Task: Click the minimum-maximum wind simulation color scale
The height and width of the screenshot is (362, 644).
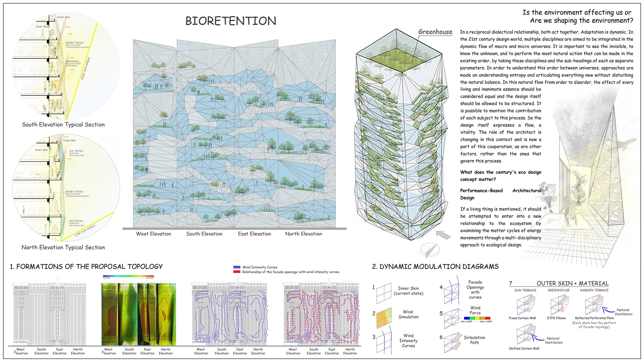Action: [x=128, y=277]
